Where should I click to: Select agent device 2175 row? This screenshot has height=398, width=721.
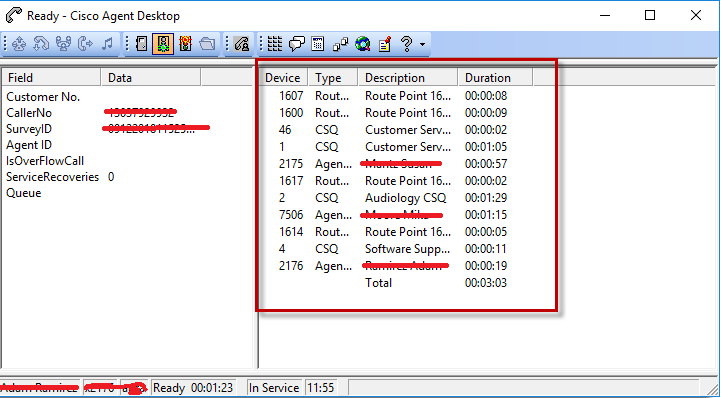point(291,164)
